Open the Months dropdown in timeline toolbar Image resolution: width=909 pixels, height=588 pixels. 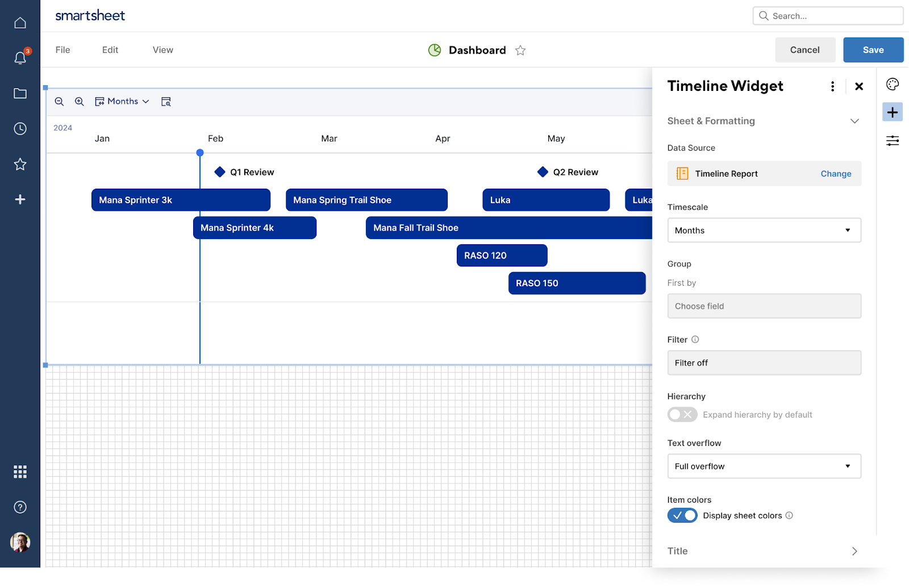[x=122, y=102]
